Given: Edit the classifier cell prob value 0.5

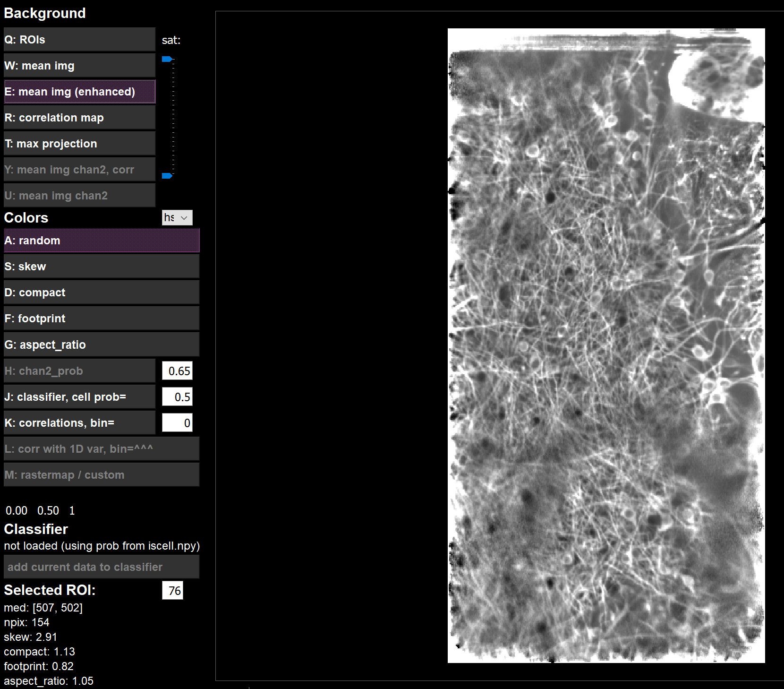Looking at the screenshot, I should 177,396.
